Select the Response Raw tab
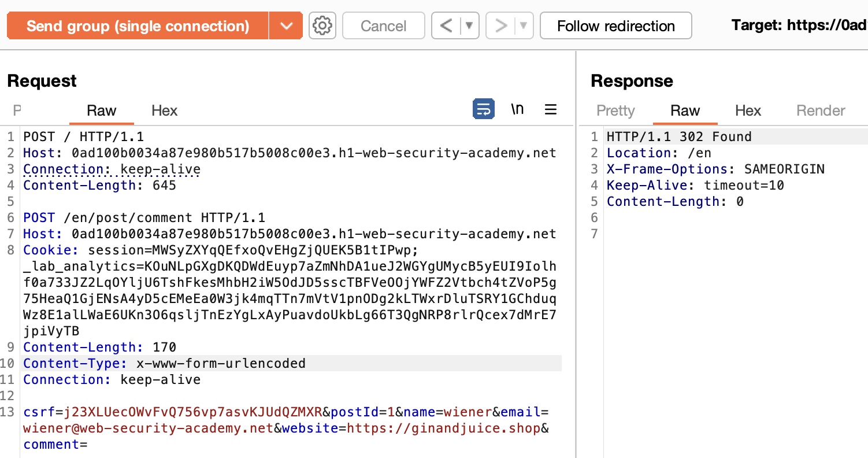Viewport: 868px width, 458px height. [685, 110]
